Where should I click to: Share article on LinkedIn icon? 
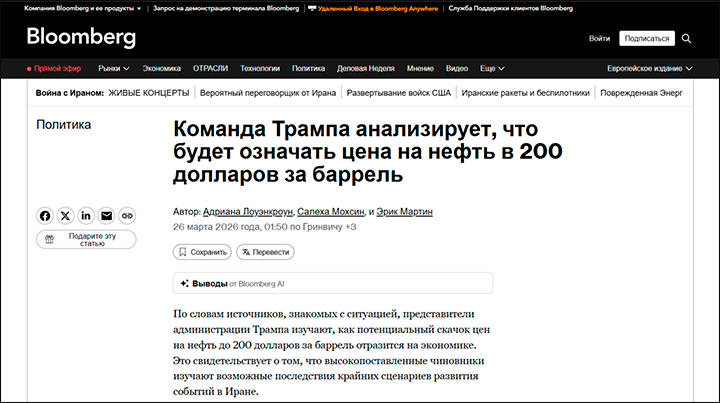point(86,215)
